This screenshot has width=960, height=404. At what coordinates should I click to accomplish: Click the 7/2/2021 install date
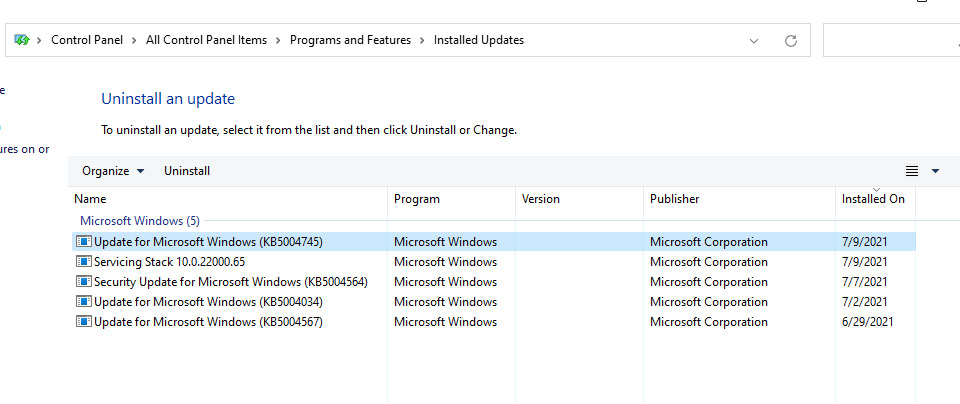pyautogui.click(x=864, y=302)
